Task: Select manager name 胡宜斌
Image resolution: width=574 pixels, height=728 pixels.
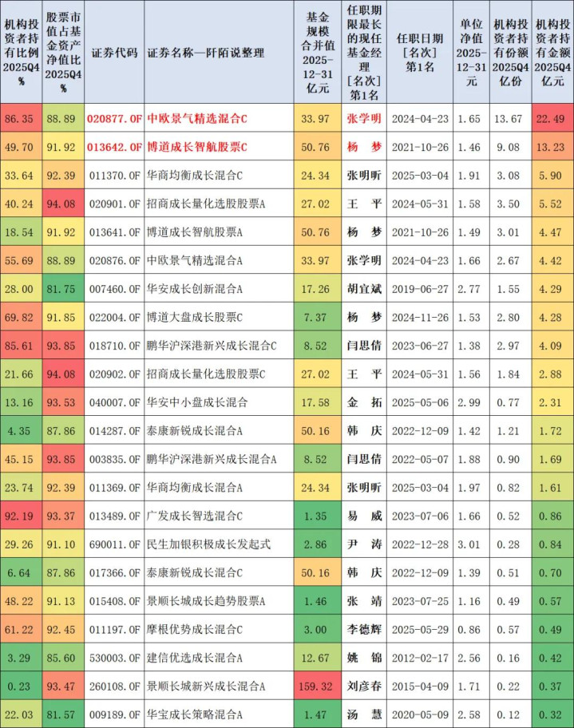Action: click(x=364, y=289)
